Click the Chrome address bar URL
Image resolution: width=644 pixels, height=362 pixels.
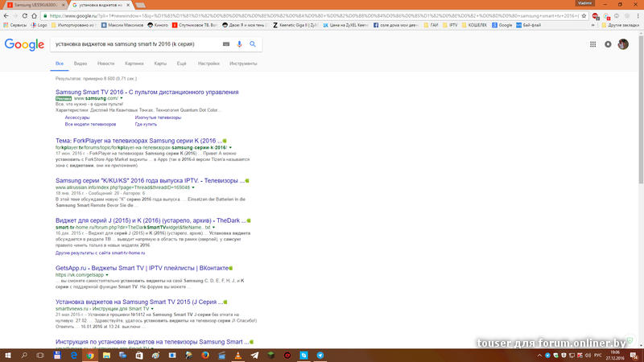[x=314, y=15]
